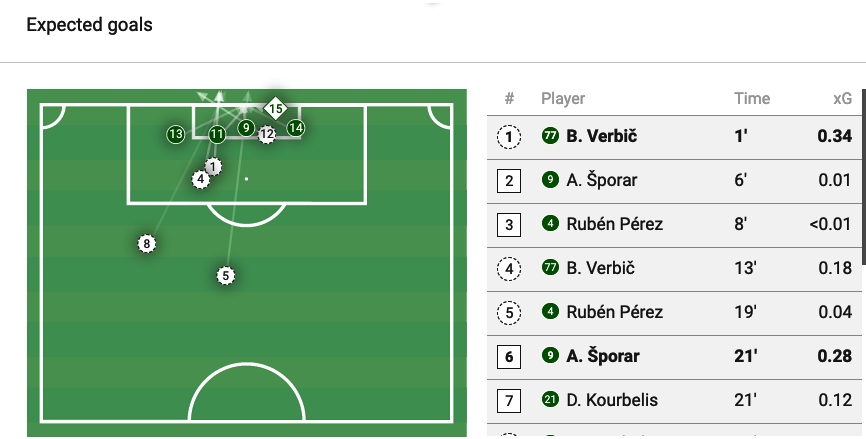Click shot marker 8 outside the penalty area

147,243
